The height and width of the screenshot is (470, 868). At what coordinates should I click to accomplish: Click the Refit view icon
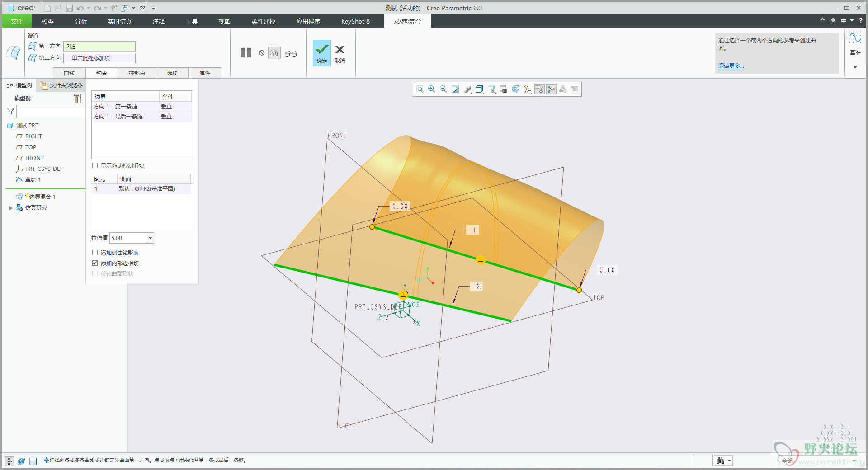420,89
